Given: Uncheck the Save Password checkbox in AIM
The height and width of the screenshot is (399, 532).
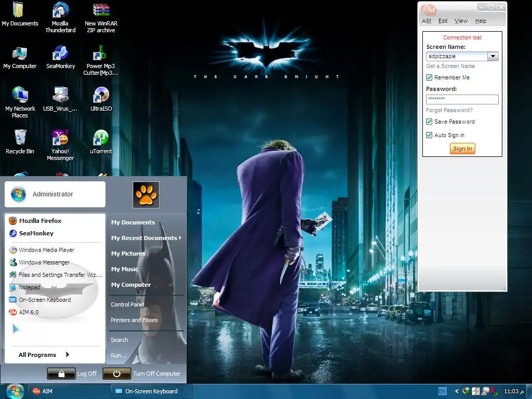Looking at the screenshot, I should 429,122.
